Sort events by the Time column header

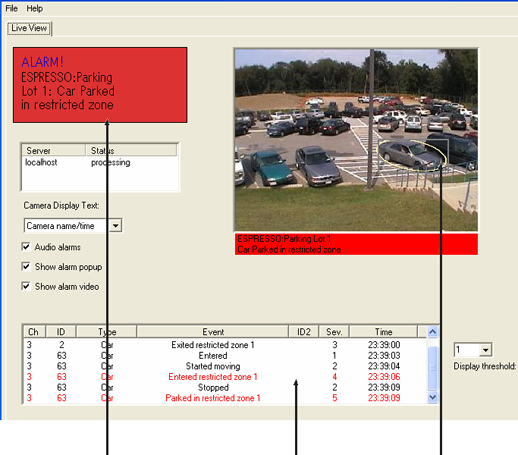tap(383, 332)
